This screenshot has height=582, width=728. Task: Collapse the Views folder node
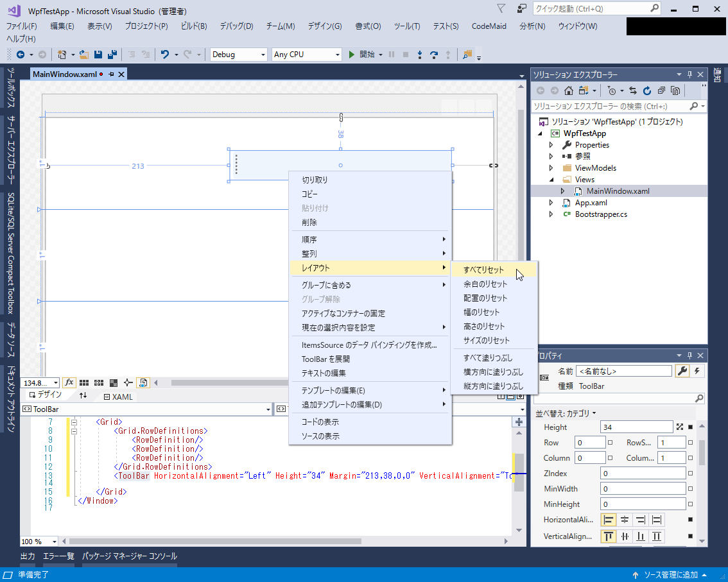tap(551, 180)
